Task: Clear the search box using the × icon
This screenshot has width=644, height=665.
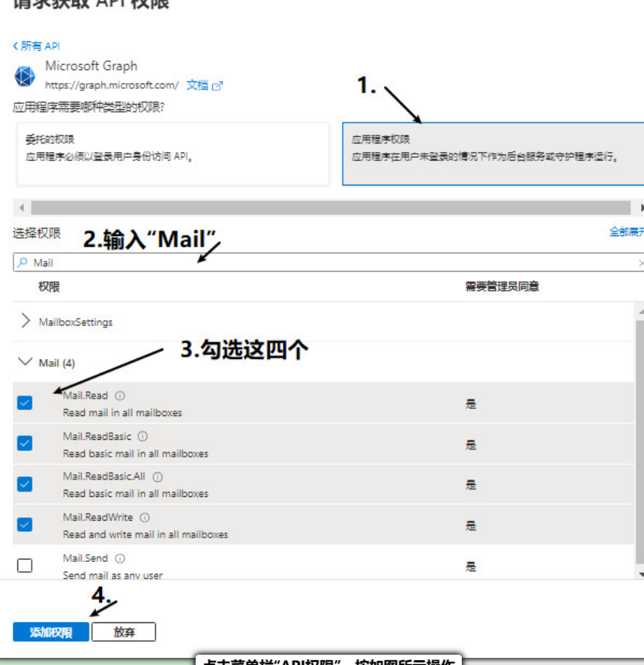Action: pyautogui.click(x=640, y=262)
